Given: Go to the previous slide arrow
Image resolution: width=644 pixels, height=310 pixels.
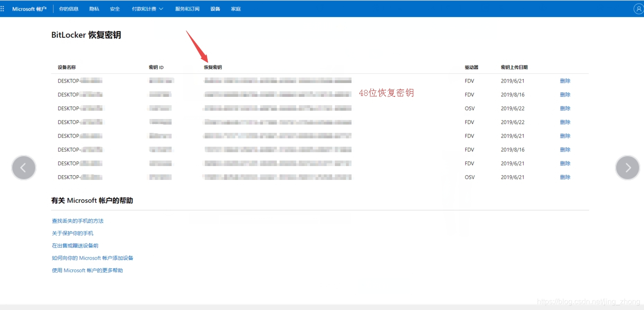Looking at the screenshot, I should point(24,167).
